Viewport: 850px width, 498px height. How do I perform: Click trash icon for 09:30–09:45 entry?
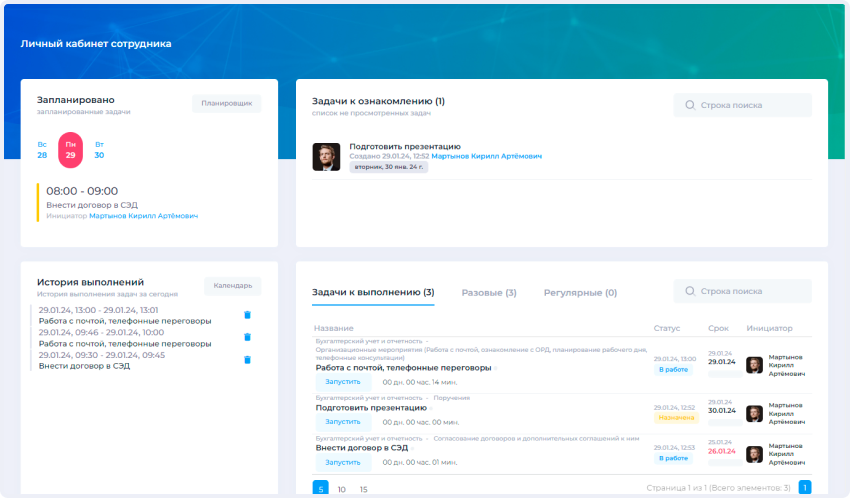tap(247, 360)
